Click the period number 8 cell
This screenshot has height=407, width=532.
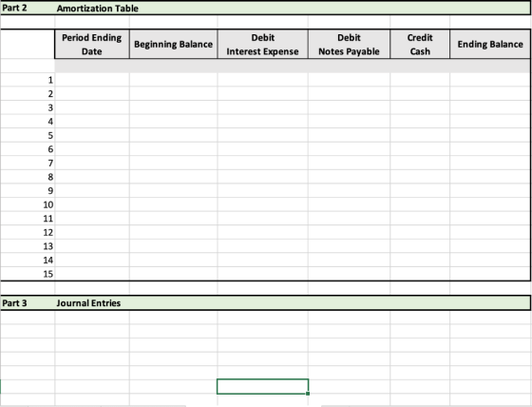point(28,177)
